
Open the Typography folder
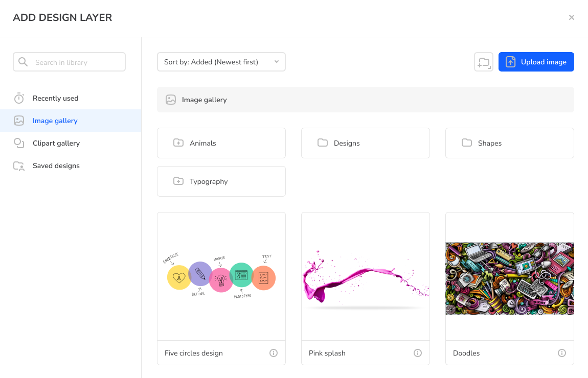(x=221, y=181)
